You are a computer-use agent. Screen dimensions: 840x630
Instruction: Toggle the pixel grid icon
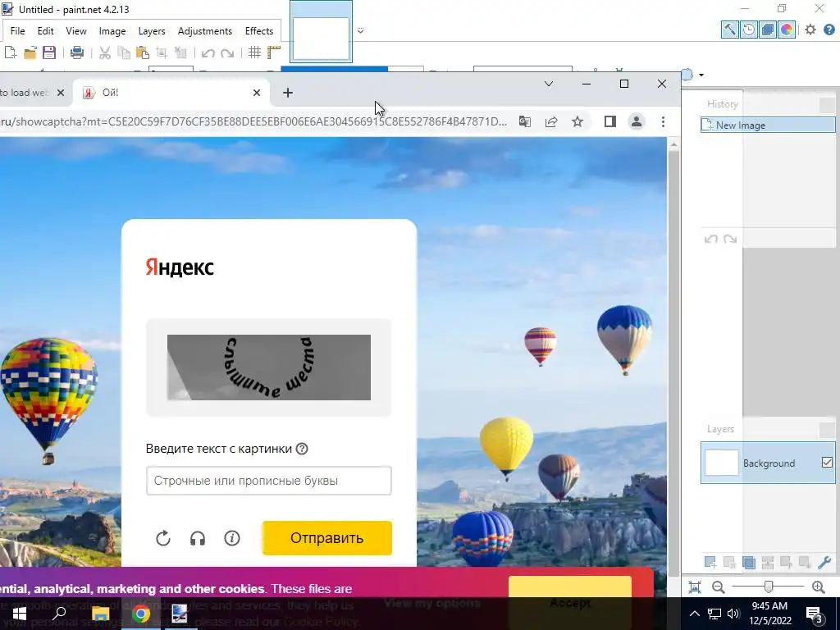coord(254,52)
